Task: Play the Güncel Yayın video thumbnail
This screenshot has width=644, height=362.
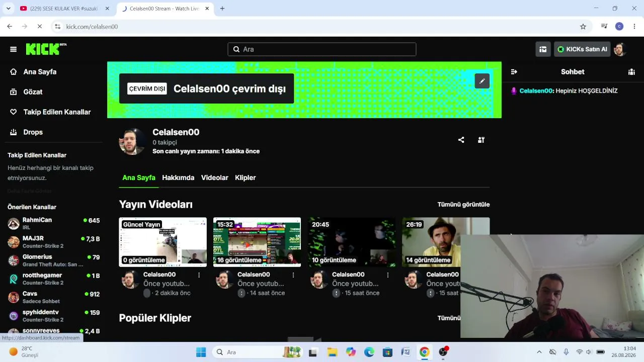Action: coord(163,242)
